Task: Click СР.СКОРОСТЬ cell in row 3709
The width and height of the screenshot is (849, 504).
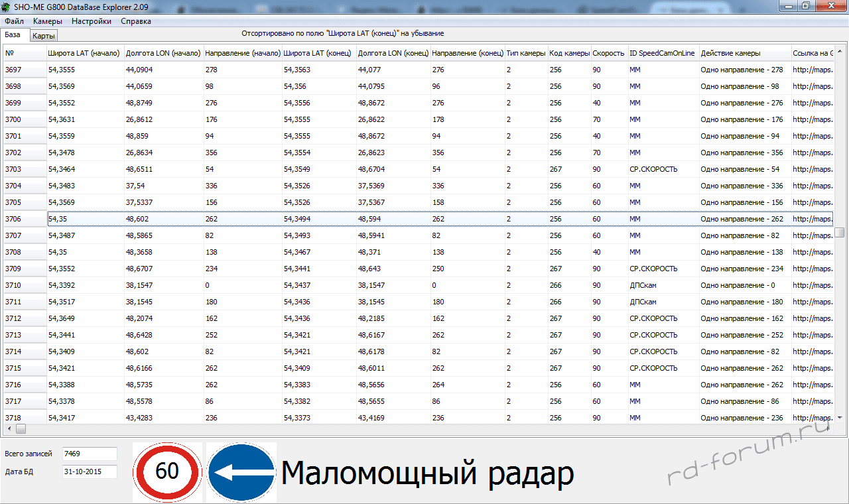Action: click(x=663, y=269)
